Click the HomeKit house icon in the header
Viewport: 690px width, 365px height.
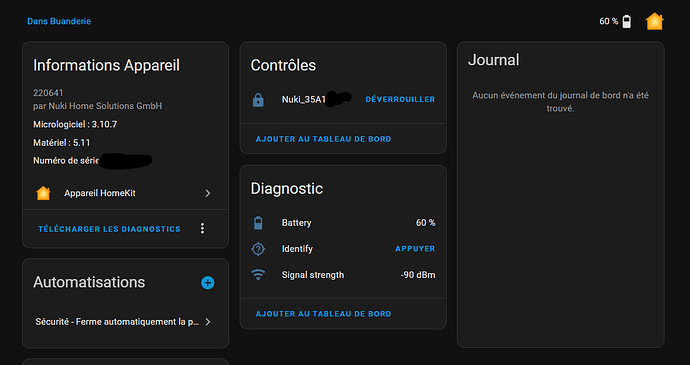coord(654,21)
